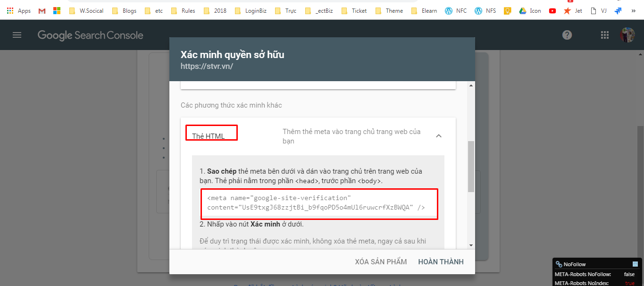The width and height of the screenshot is (644, 286).
Task: Open the VJ page bookmark
Action: (598, 10)
